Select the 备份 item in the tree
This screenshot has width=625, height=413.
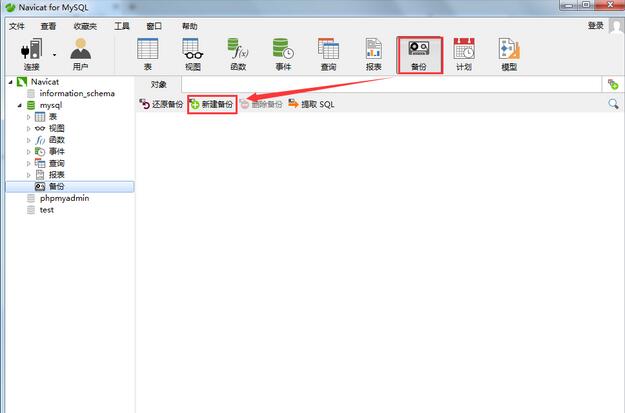pyautogui.click(x=70, y=187)
